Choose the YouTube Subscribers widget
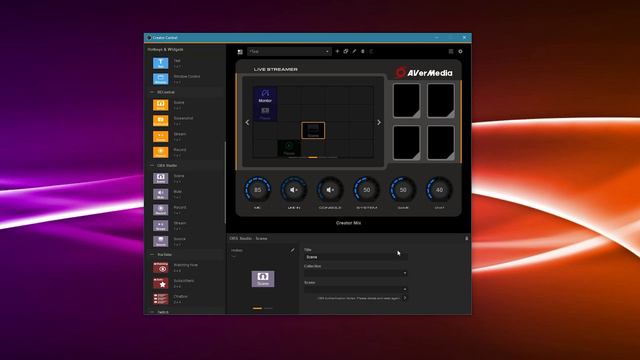Viewport: 640px width, 360px height. click(160, 283)
